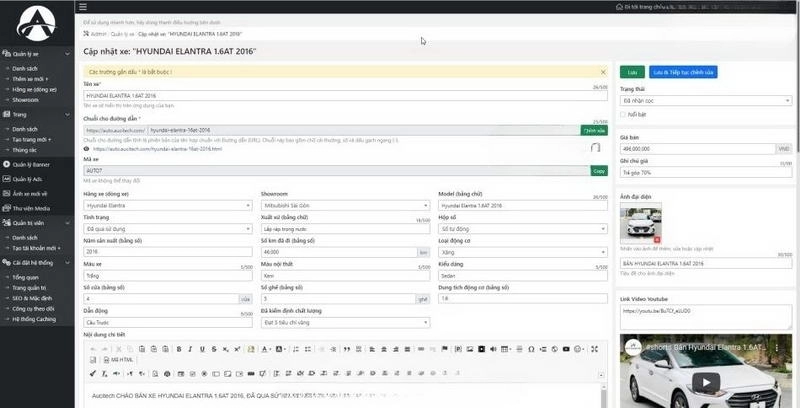Screen dimensions: 800x408
Task: Open the Trạng thái dropdown
Action: [706, 101]
